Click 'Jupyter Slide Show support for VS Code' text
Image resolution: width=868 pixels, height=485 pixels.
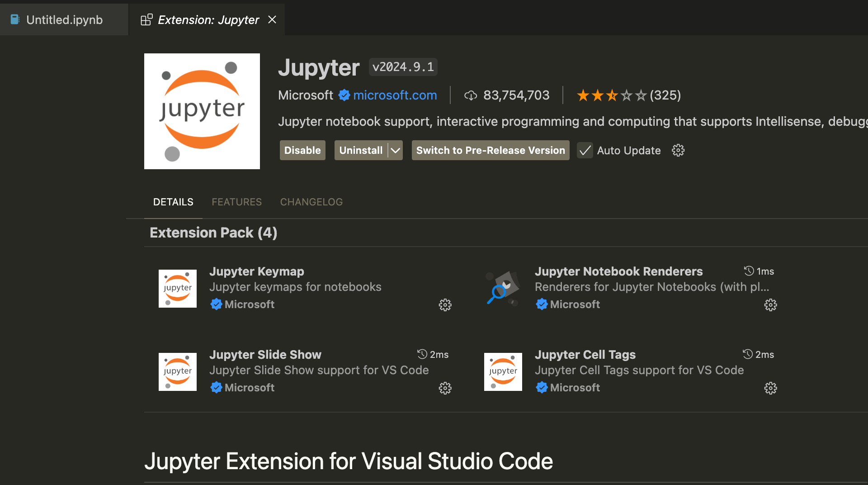319,370
